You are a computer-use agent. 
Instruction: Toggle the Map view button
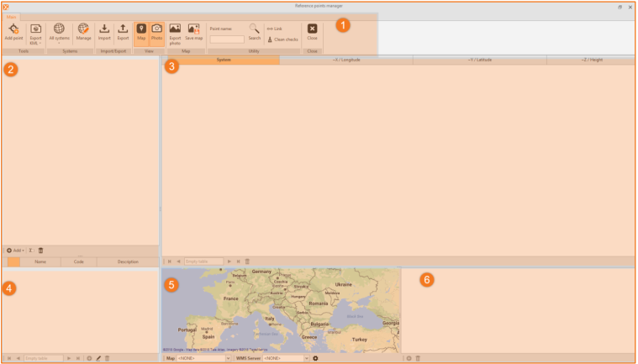(141, 32)
